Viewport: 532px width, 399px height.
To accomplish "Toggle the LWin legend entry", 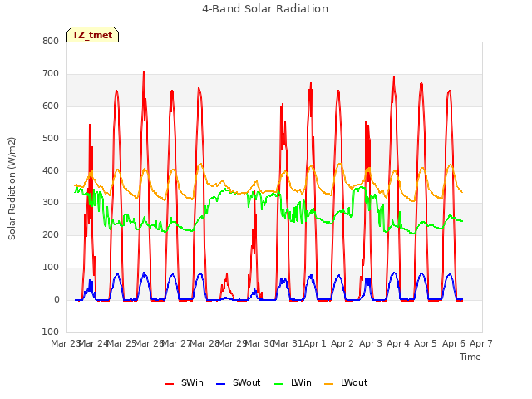I will pyautogui.click(x=293, y=382).
